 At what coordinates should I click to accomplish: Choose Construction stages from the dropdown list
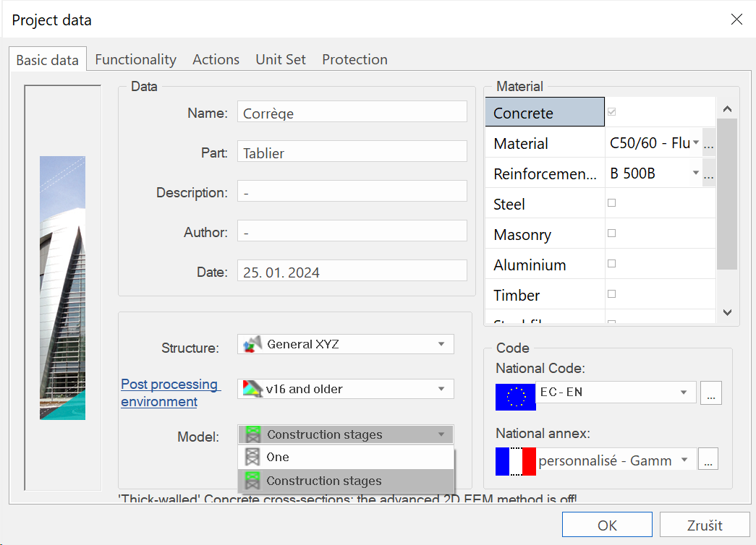pyautogui.click(x=323, y=481)
